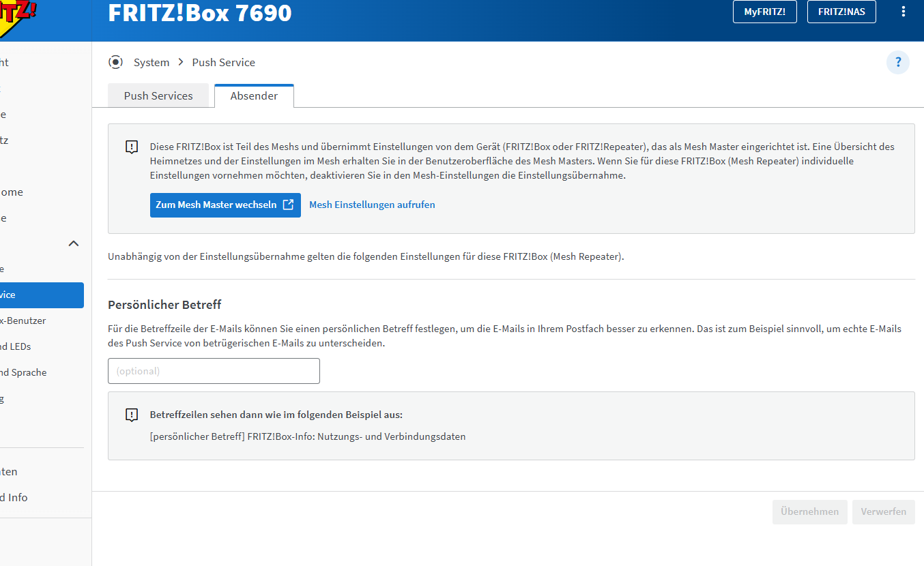Click the Übernehmen button
Screen dimensions: 924x566
tap(810, 511)
